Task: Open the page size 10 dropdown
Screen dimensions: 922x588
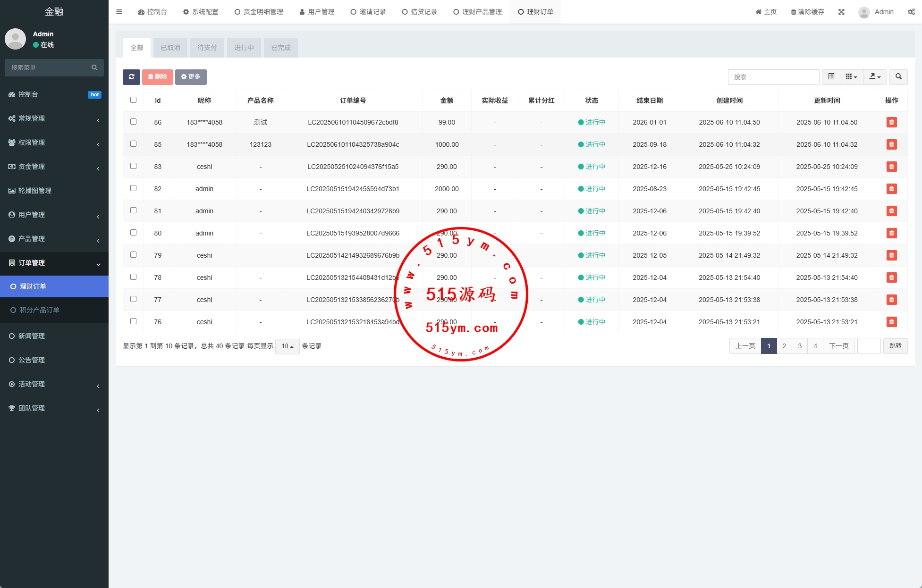Action: (287, 346)
